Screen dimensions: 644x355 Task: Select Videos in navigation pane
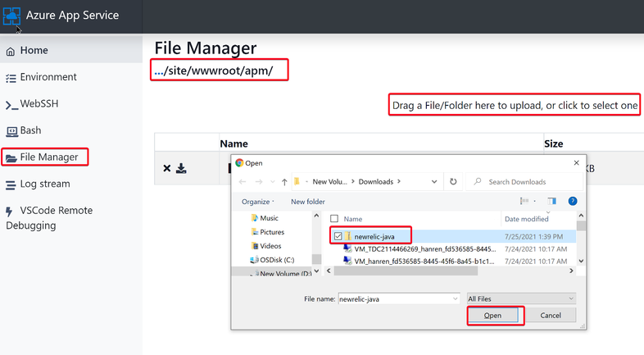(266, 246)
